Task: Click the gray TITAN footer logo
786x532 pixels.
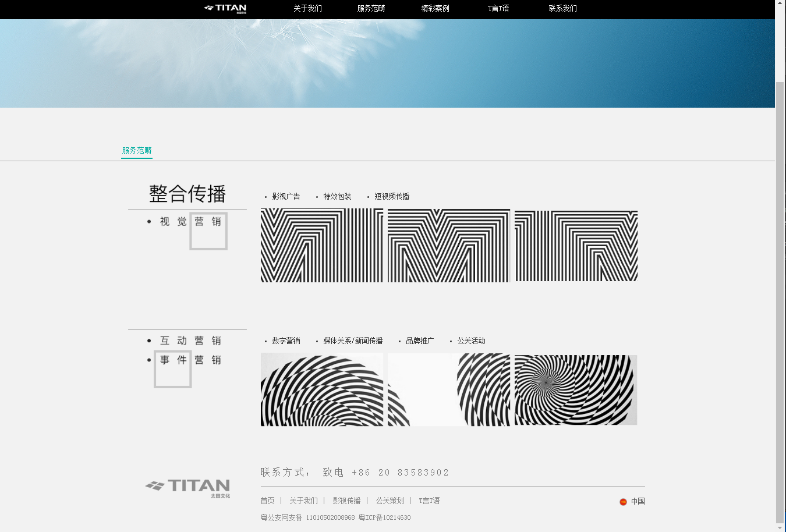Action: pyautogui.click(x=187, y=488)
